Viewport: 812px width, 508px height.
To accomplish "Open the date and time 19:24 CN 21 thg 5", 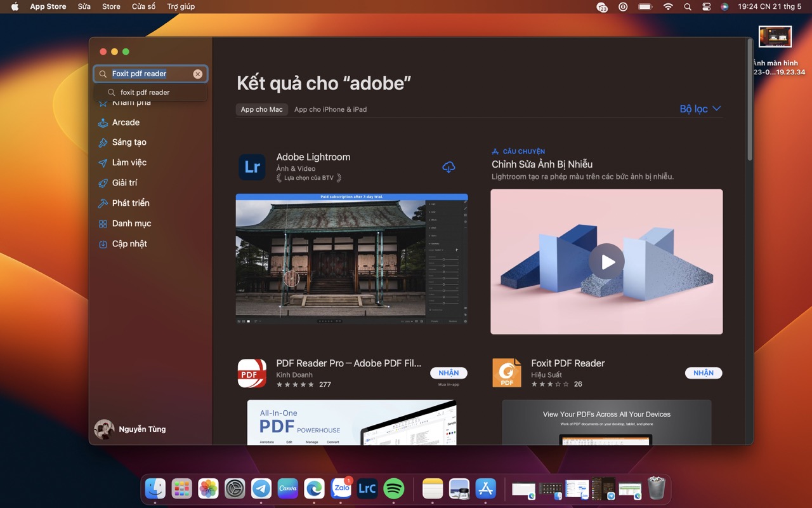I will point(769,6).
